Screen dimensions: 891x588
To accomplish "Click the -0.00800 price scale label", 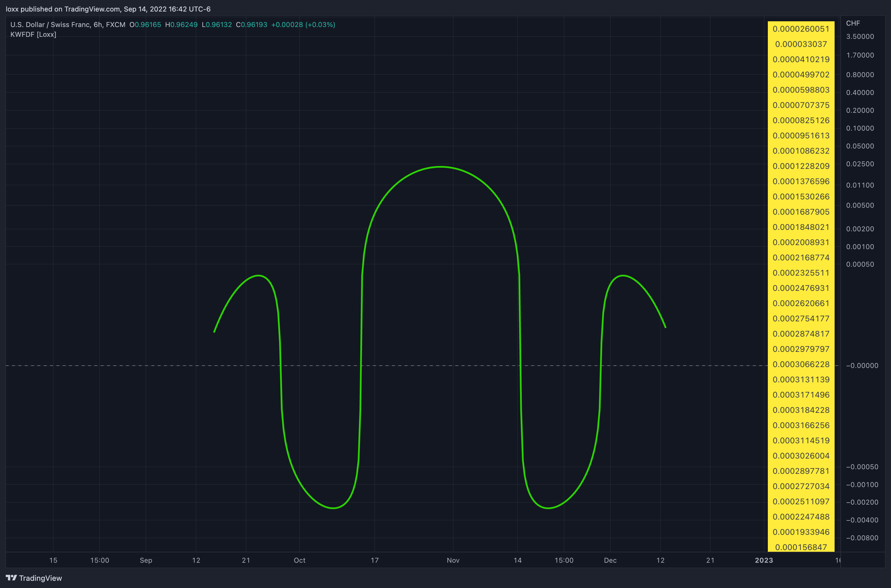I will point(862,538).
